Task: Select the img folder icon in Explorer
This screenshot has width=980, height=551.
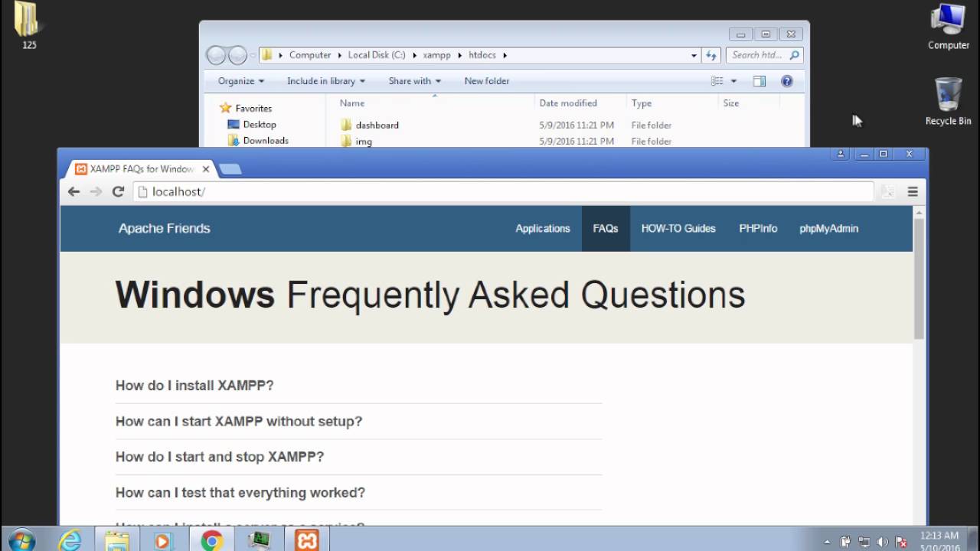Action: [346, 141]
